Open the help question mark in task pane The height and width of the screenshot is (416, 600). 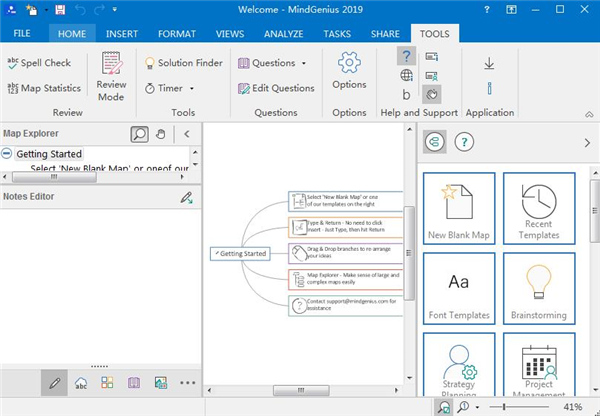pos(463,142)
